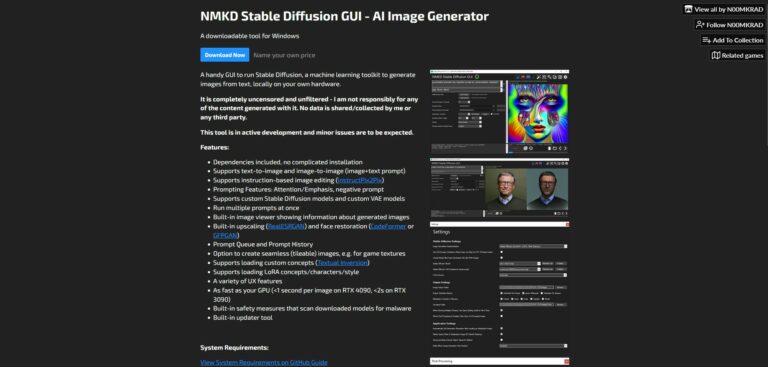
Task: Add this tool to a collection
Action: coord(733,40)
